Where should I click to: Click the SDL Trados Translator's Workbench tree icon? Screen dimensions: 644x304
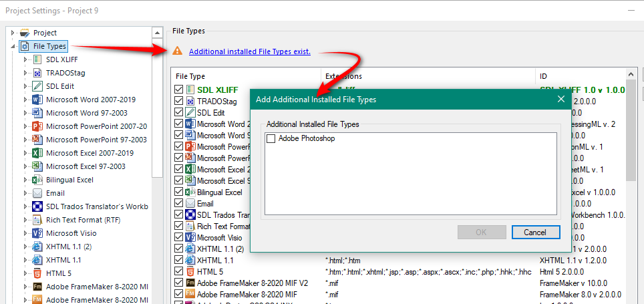click(x=37, y=206)
